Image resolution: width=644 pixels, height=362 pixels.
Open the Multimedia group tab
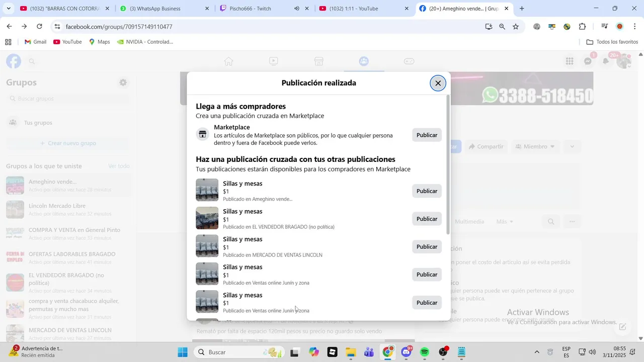[x=469, y=222]
